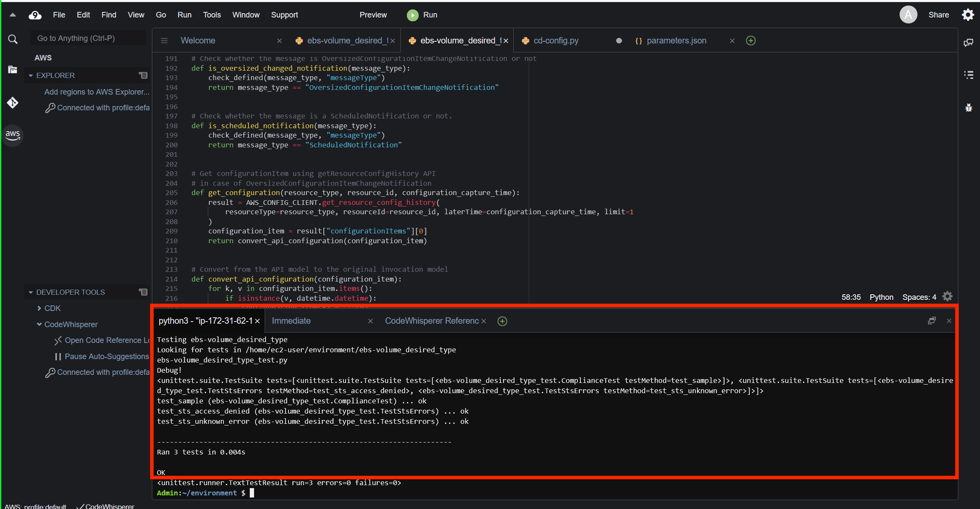Run the project with the green play icon

tap(412, 15)
